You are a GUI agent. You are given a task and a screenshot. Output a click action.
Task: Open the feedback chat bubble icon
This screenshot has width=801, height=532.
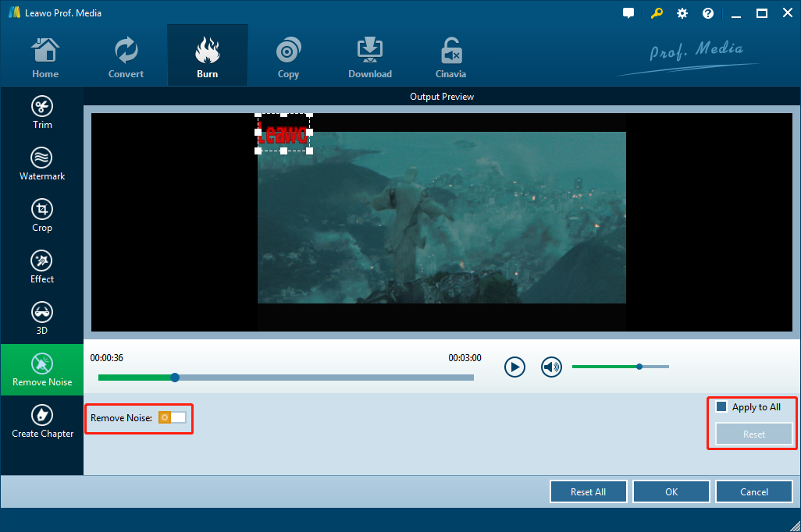[x=628, y=13]
